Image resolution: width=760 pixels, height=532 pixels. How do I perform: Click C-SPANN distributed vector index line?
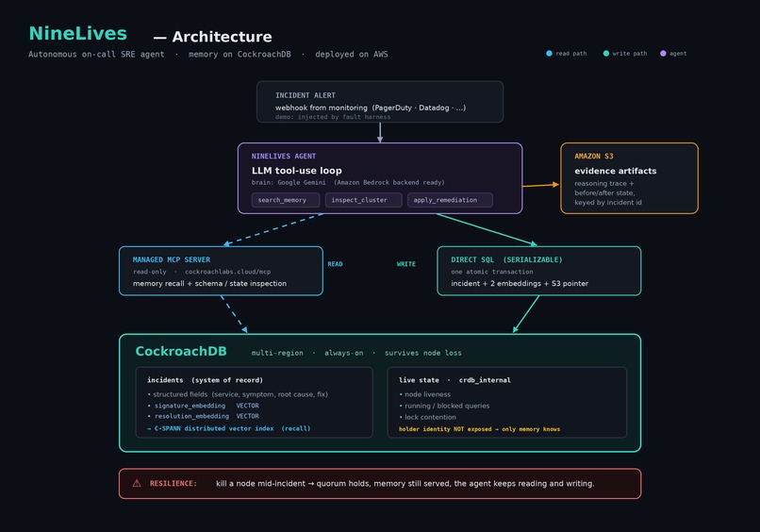coord(229,428)
